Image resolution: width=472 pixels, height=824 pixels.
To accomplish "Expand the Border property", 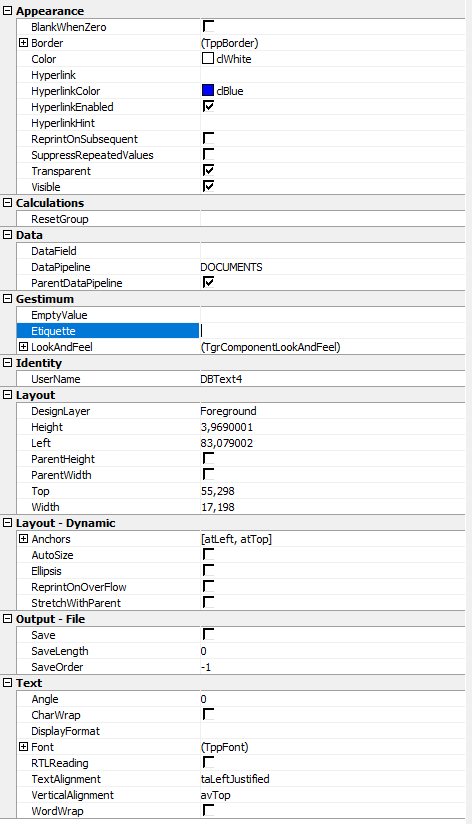I will [23, 43].
